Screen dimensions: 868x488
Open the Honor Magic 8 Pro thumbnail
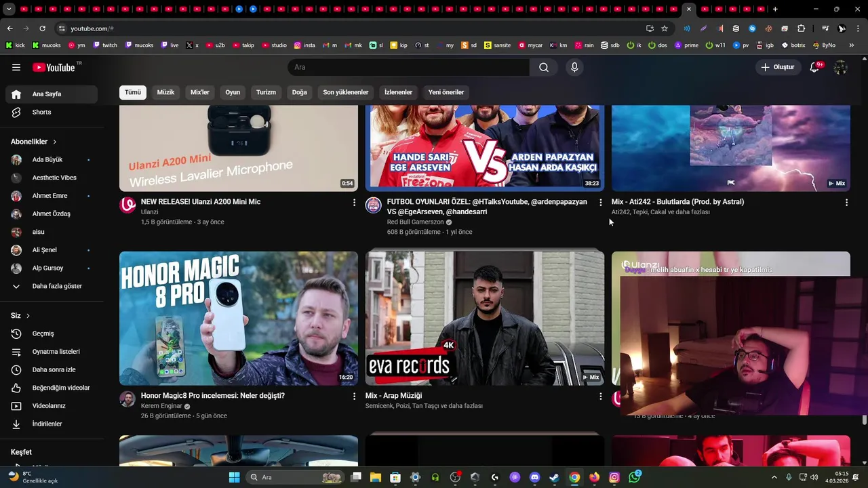click(x=239, y=319)
